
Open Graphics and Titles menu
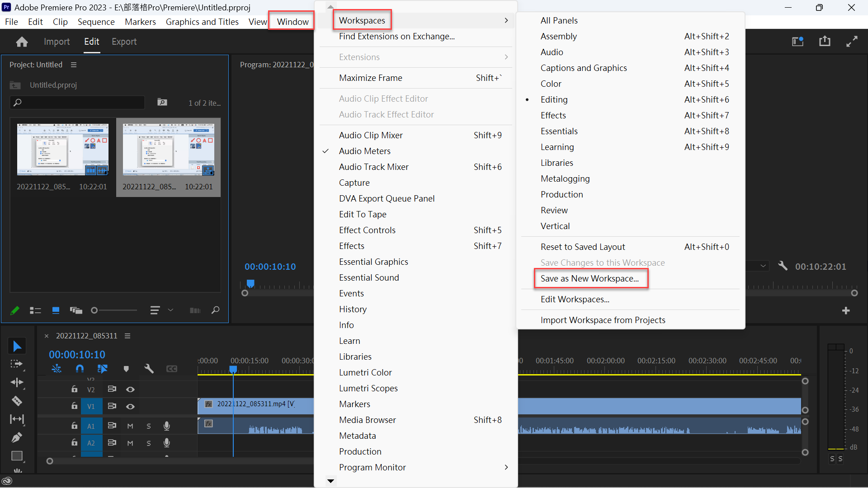tap(202, 22)
